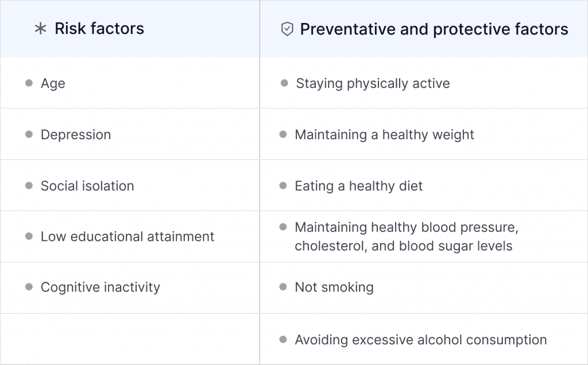The height and width of the screenshot is (365, 588).
Task: Click Low educational attainment text
Action: [127, 237]
